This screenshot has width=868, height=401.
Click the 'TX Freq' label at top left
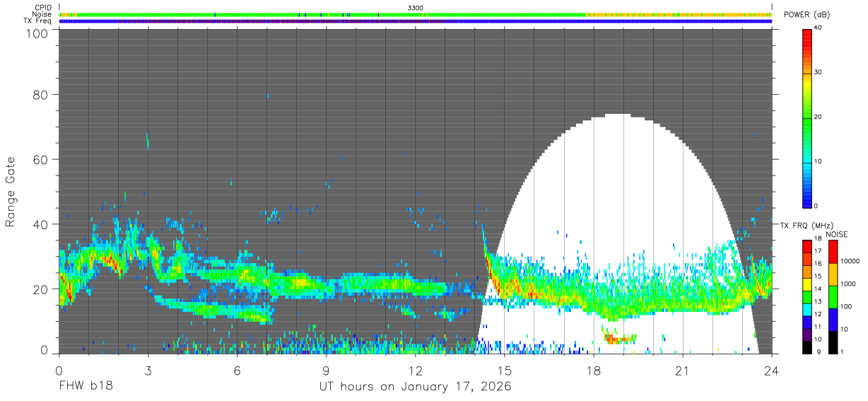click(37, 21)
